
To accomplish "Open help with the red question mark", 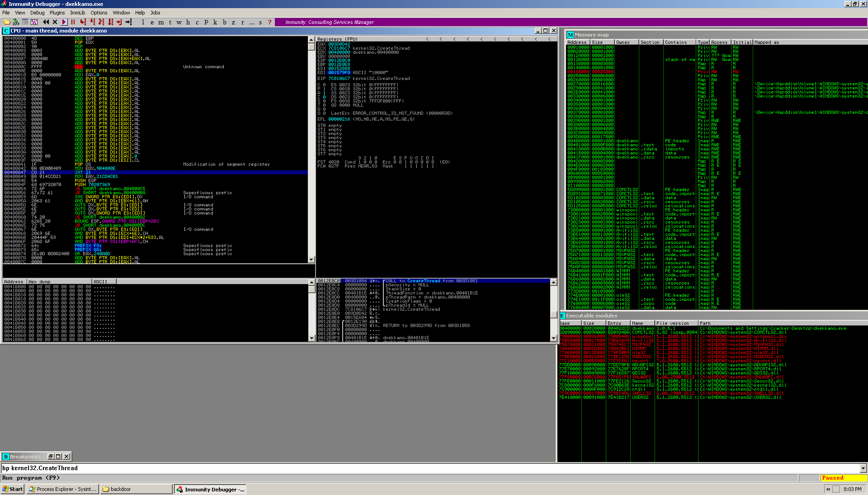I will point(270,22).
